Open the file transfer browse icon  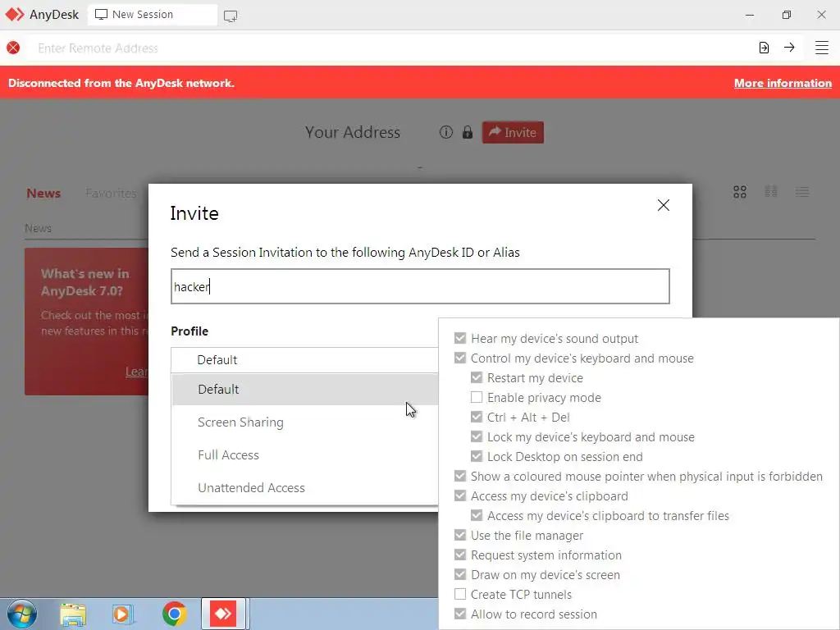click(764, 48)
